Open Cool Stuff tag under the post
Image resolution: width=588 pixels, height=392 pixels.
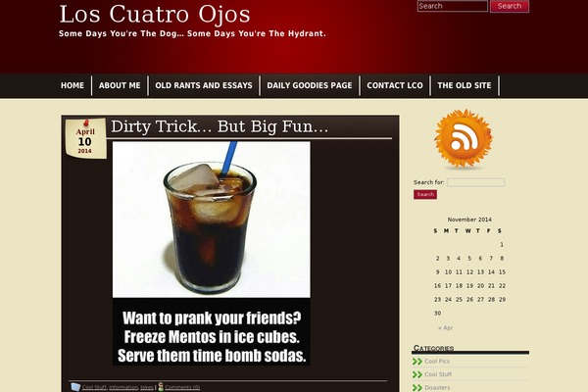click(x=94, y=387)
